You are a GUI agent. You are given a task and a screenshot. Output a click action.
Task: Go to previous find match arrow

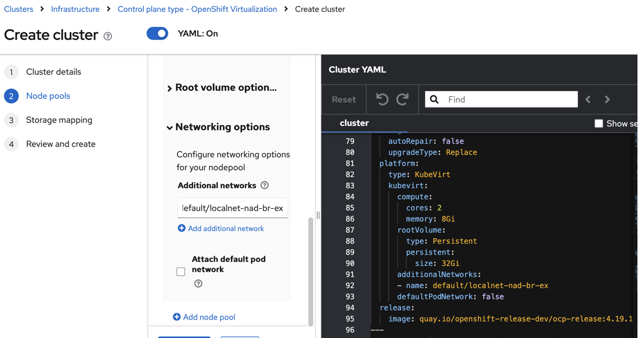pyautogui.click(x=588, y=100)
